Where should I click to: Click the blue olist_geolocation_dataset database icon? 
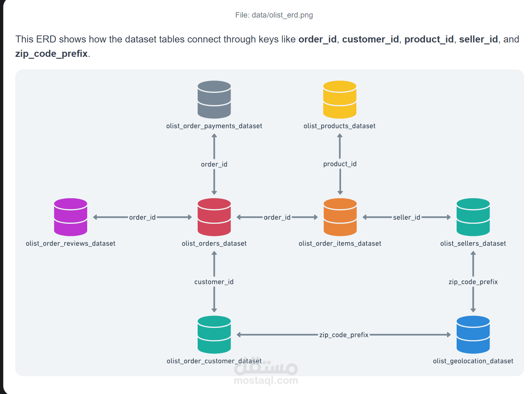pos(473,334)
